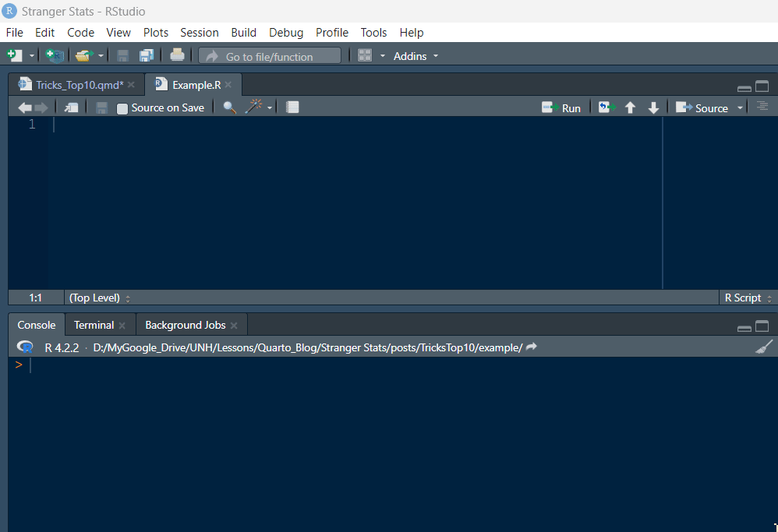This screenshot has height=532, width=778.
Task: Save Example.R from the editor toolbar
Action: [101, 107]
